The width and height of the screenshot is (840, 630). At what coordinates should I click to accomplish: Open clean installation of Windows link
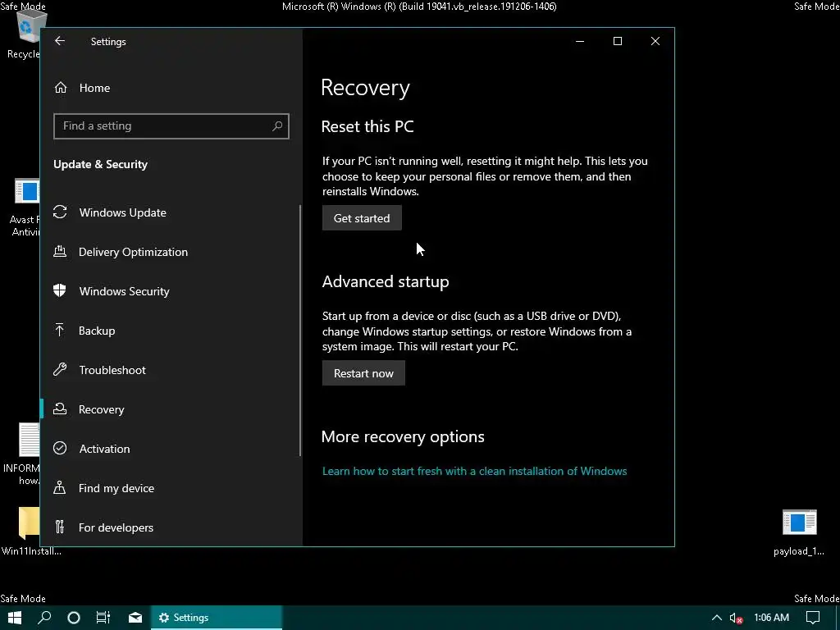(474, 471)
